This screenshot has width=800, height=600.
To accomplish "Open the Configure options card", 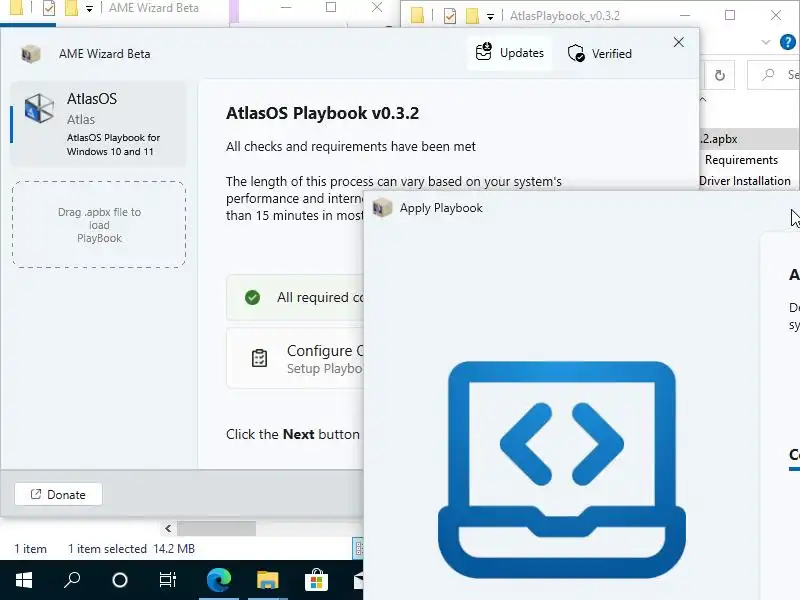I will 295,358.
